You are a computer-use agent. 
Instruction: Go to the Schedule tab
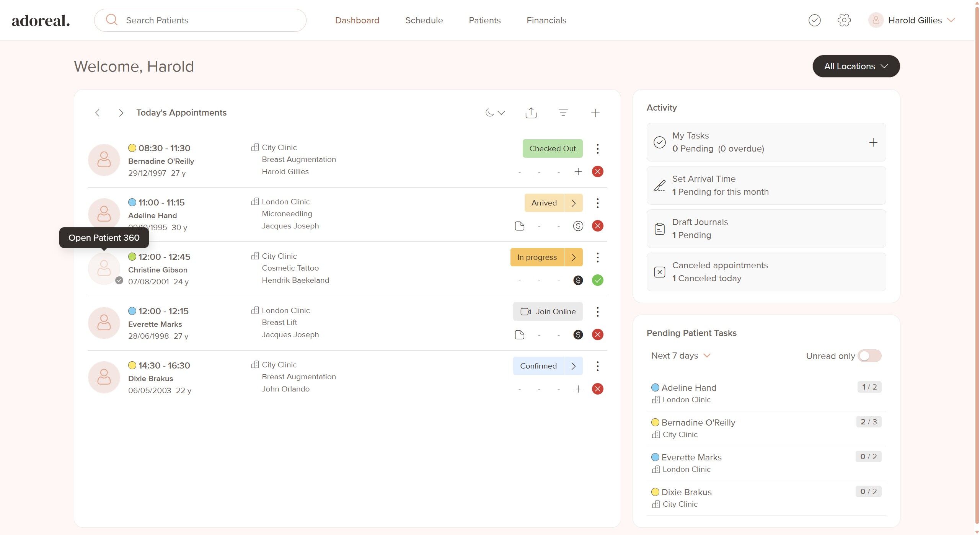[424, 20]
